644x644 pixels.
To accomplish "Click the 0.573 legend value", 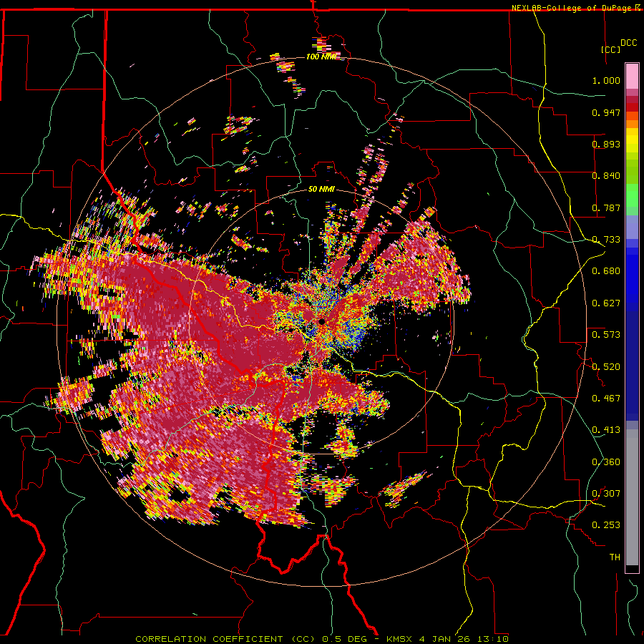I will click(606, 335).
